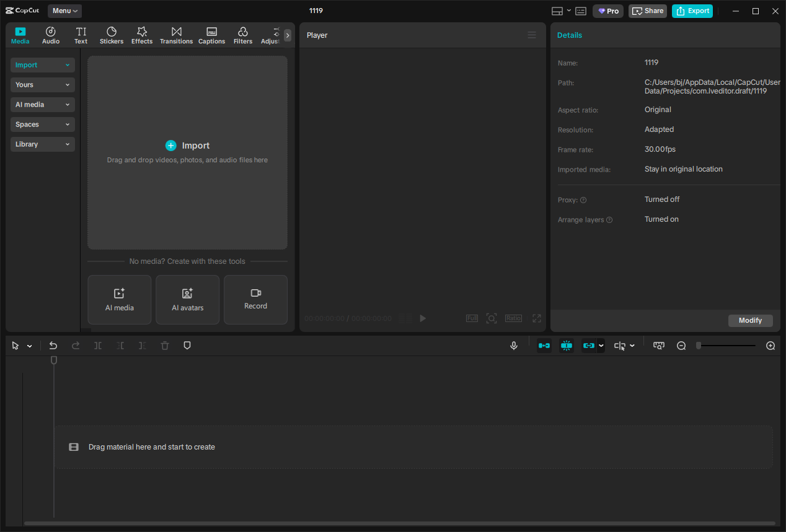
Task: Click the Export button
Action: (692, 11)
